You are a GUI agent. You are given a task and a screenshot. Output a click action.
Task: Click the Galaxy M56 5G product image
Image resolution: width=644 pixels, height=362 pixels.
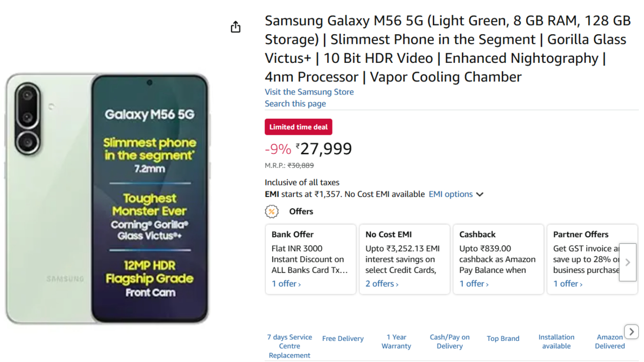[107, 199]
